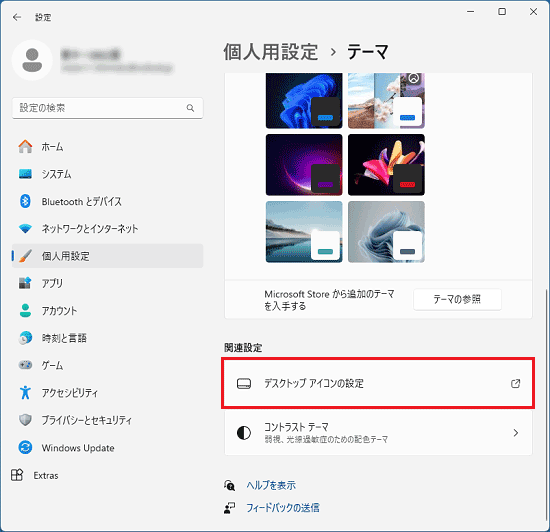Click the Extras grid icon
Viewport: 550px width, 532px height.
pyautogui.click(x=17, y=475)
